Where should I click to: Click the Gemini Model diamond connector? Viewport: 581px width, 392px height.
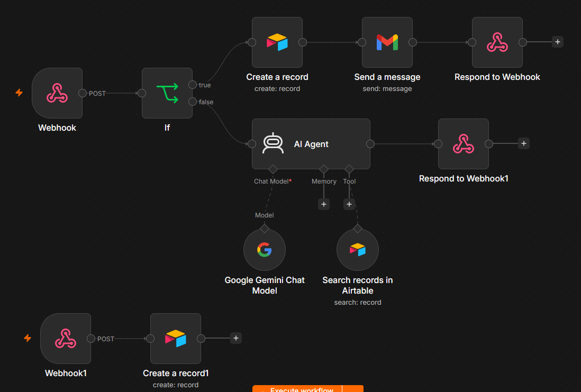[265, 229]
